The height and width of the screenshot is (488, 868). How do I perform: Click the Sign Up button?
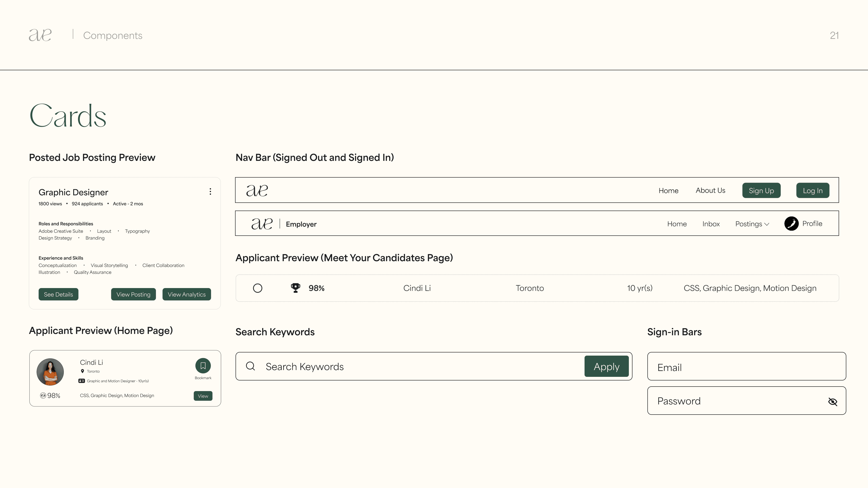[761, 191]
